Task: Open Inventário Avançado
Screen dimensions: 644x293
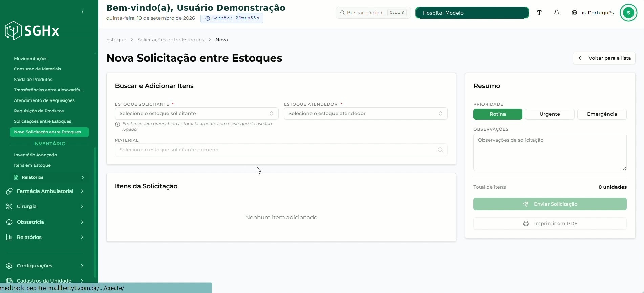Action: click(35, 155)
